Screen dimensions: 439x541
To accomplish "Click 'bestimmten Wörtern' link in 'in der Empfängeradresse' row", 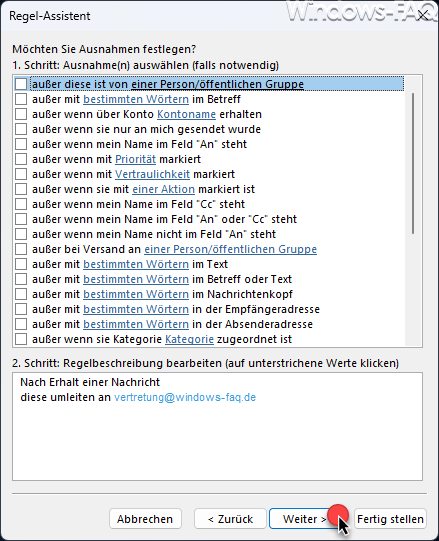I will click(136, 309).
